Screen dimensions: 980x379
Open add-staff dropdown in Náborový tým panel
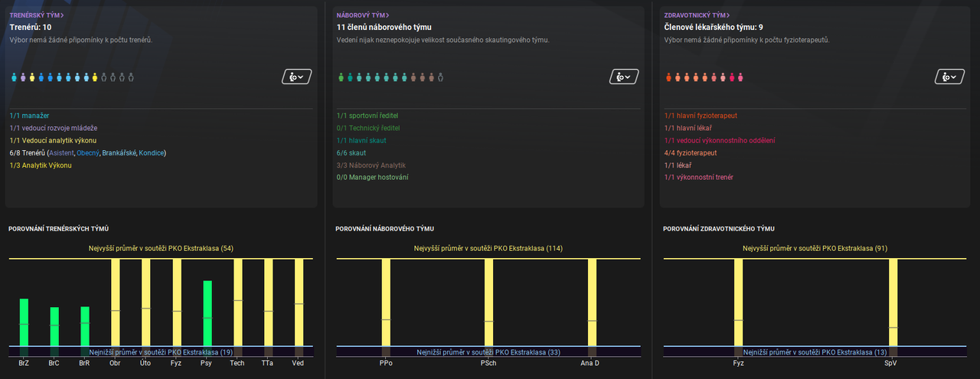tap(624, 77)
